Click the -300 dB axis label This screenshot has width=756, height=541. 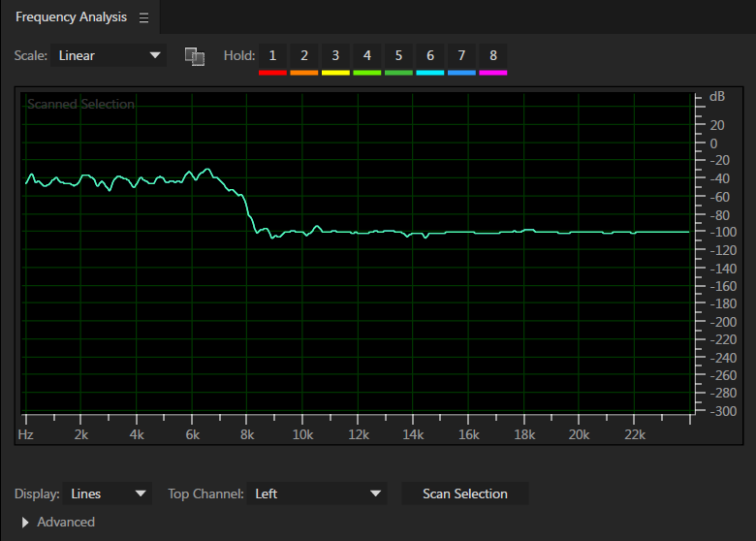point(723,411)
